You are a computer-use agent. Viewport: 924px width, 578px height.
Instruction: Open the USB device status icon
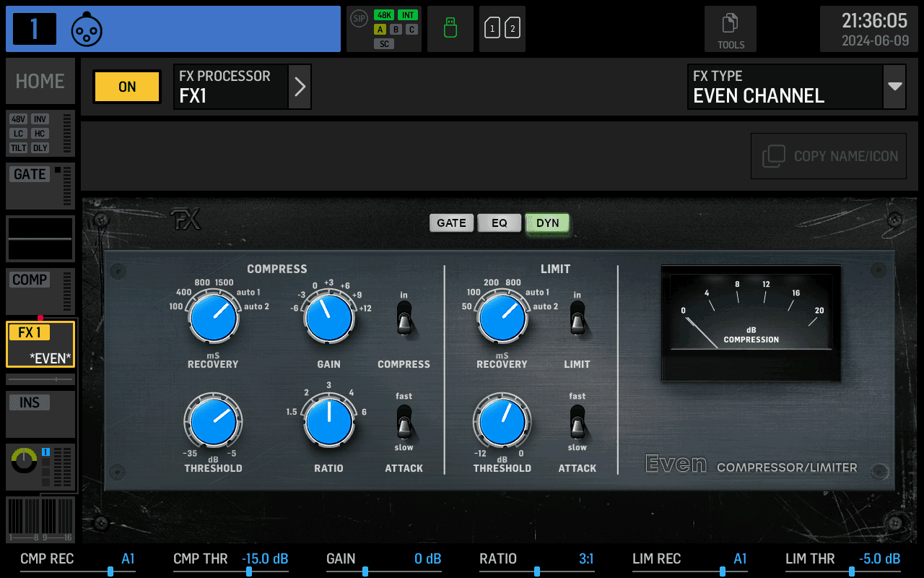(x=450, y=29)
